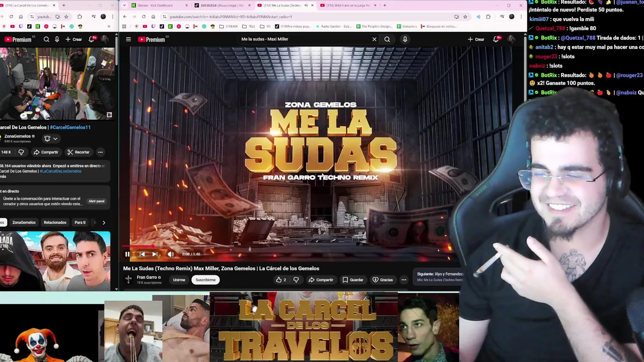Open new tab in left browser window
The width and height of the screenshot is (644, 362).
click(63, 6)
